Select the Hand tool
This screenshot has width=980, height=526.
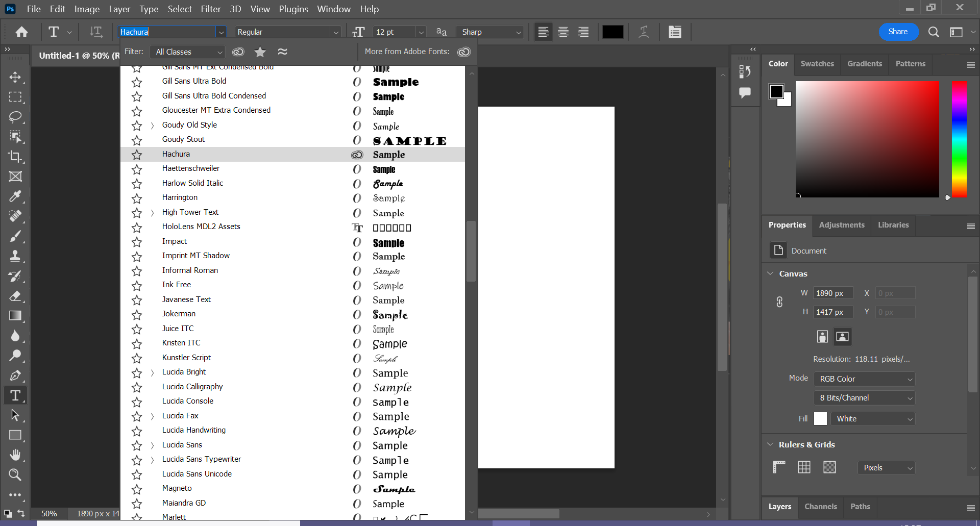click(x=15, y=455)
